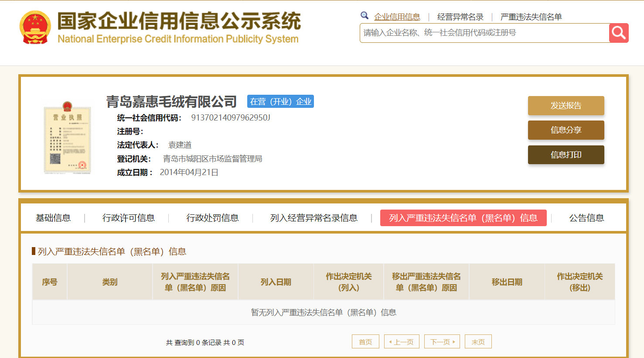Open the 基础信息 tab

click(x=53, y=218)
